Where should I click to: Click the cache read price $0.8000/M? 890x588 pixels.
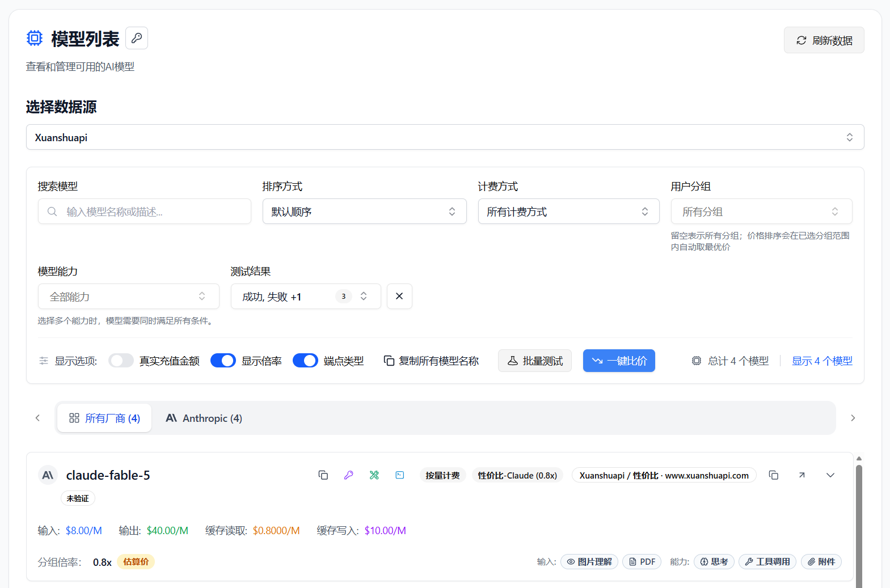point(276,531)
